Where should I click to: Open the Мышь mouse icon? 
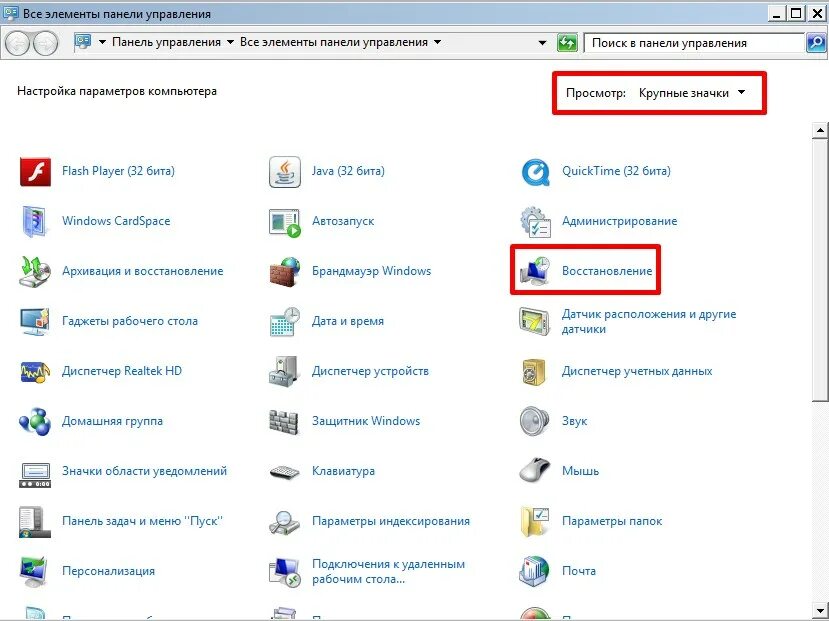[x=535, y=470]
